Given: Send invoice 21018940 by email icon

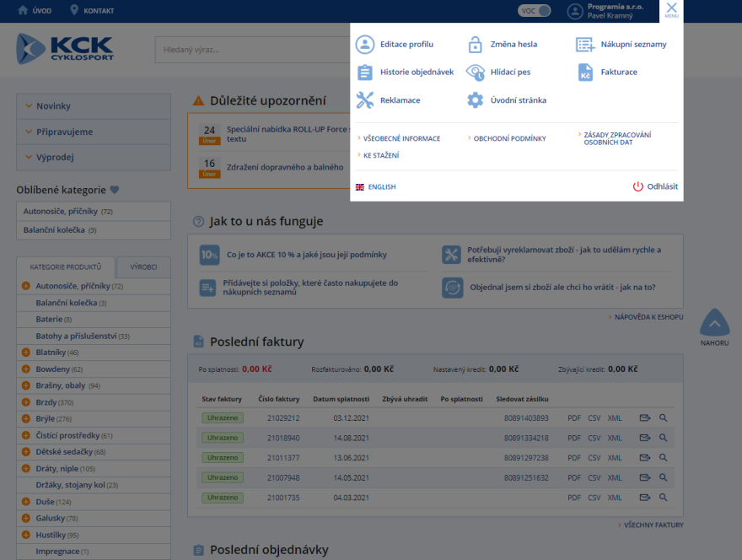Looking at the screenshot, I should (645, 438).
